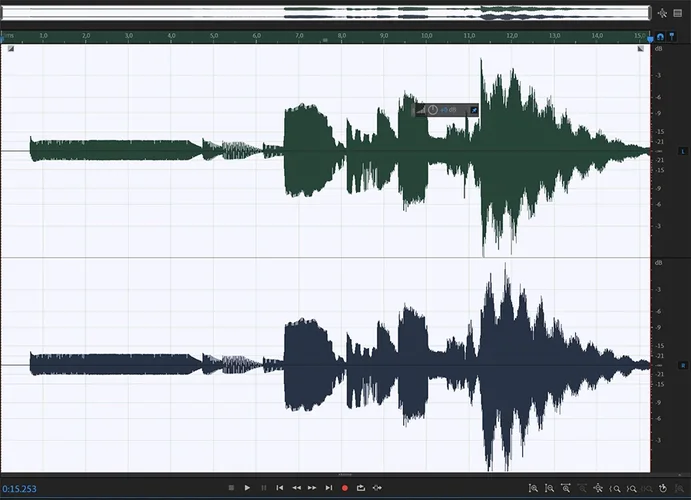
Task: Click the panel view icon beside the overview navigator
Action: [x=678, y=13]
